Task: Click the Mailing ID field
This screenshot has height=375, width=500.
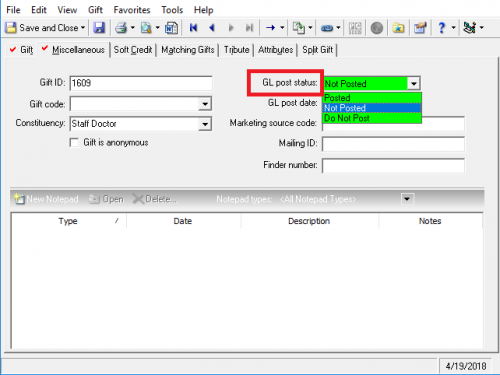Action: click(393, 144)
